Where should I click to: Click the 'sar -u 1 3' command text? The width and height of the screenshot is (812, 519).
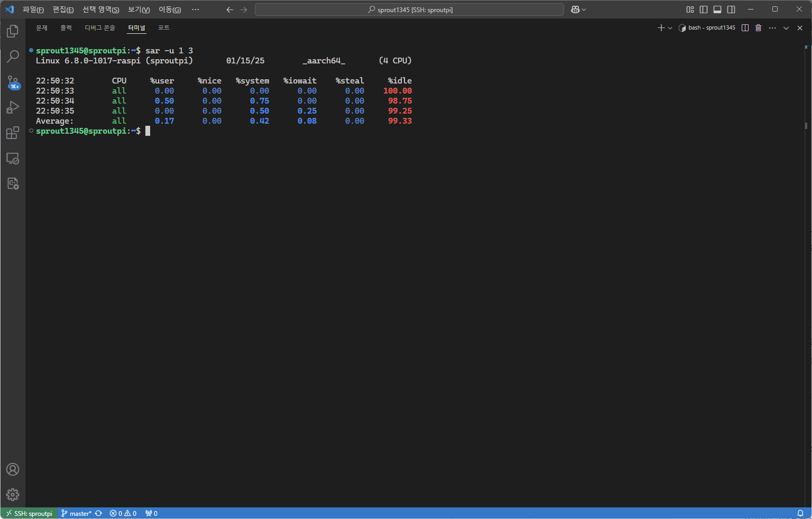pyautogui.click(x=169, y=51)
